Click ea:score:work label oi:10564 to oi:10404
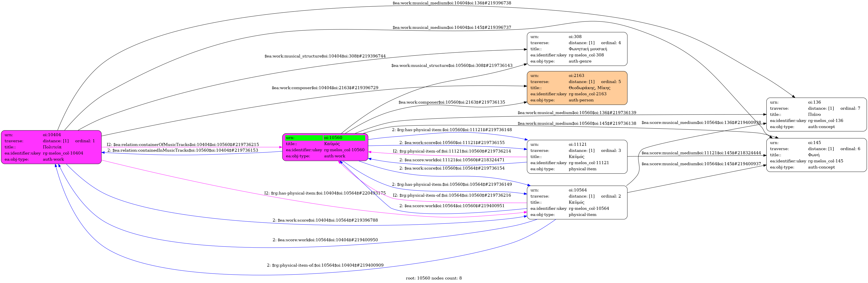Image resolution: width=868 pixels, height=283 pixels. point(325,240)
